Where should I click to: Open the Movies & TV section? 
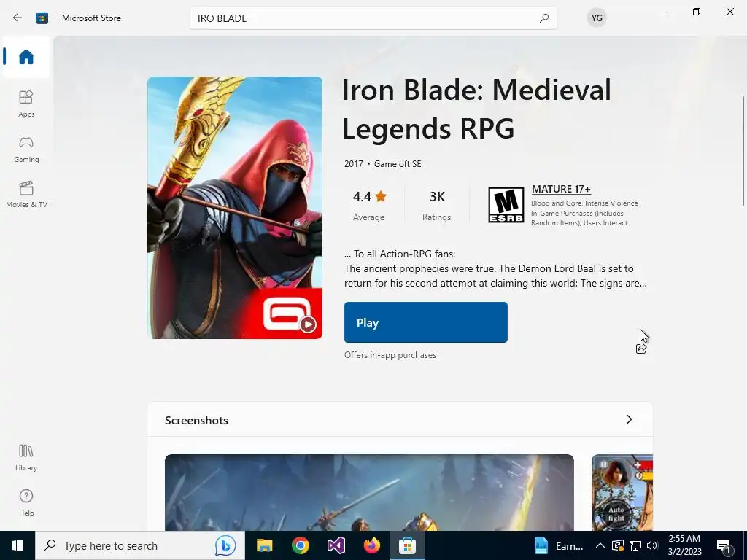pyautogui.click(x=26, y=194)
